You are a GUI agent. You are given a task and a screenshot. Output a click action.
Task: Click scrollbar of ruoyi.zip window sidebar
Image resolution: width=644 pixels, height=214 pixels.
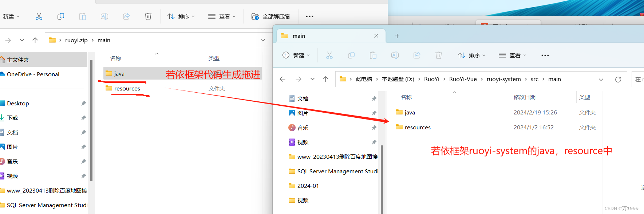[91, 120]
